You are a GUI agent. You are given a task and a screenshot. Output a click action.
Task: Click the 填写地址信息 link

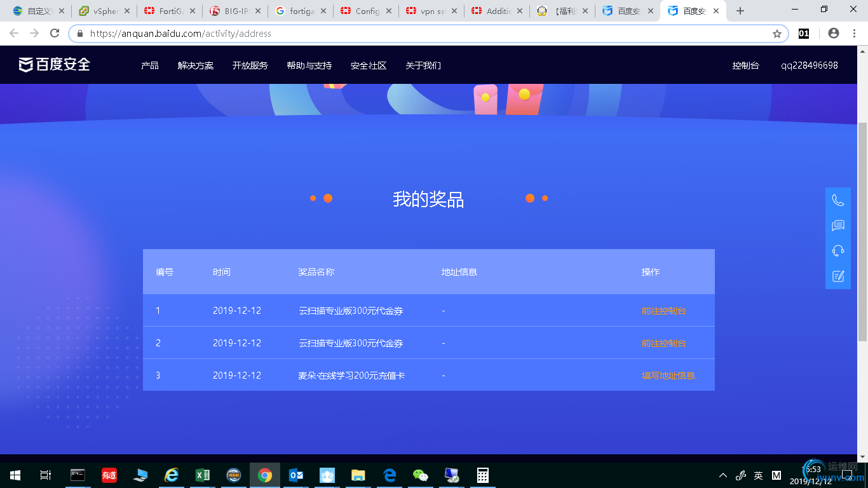tap(668, 376)
